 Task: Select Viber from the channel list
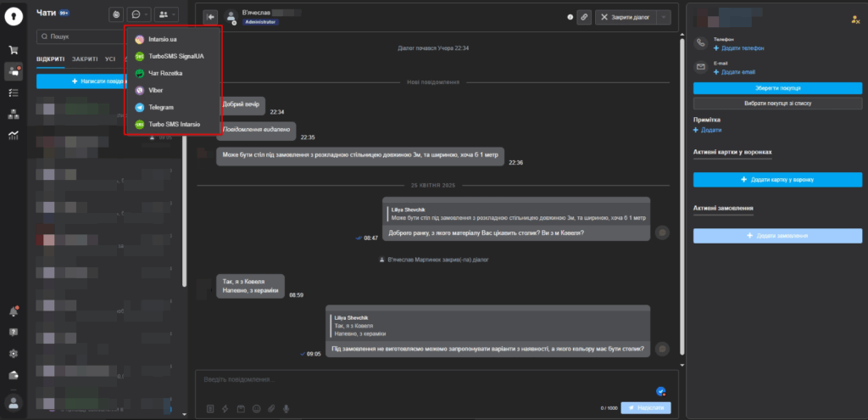[x=156, y=90]
